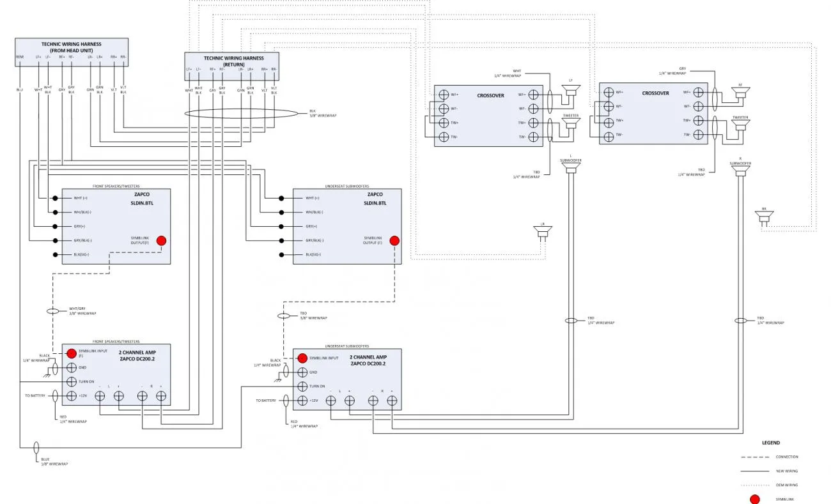
Task: Click the LF speaker symbol
Action: pos(571,91)
